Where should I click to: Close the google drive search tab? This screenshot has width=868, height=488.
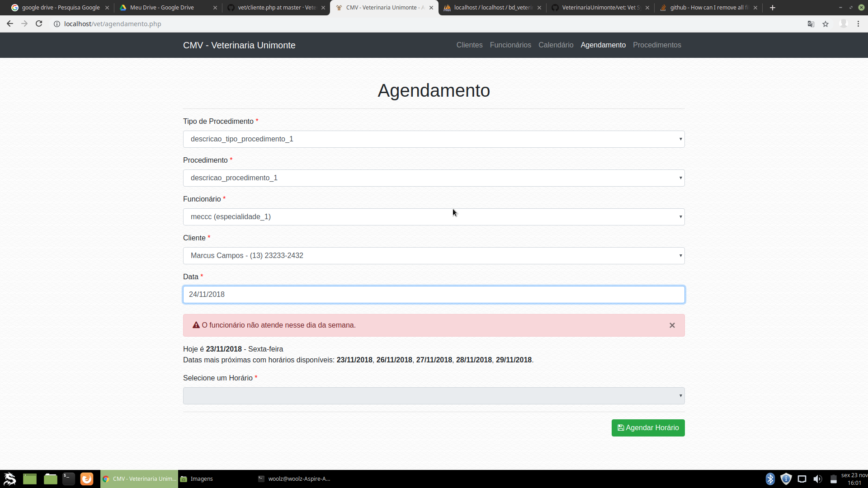coord(107,8)
